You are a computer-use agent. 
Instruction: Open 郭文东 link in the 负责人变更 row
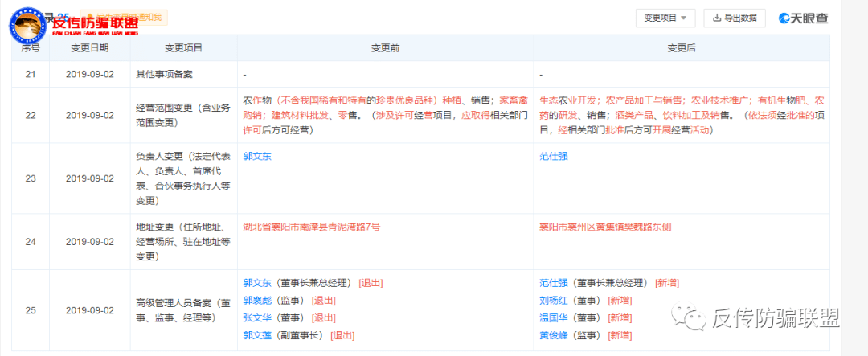click(257, 156)
